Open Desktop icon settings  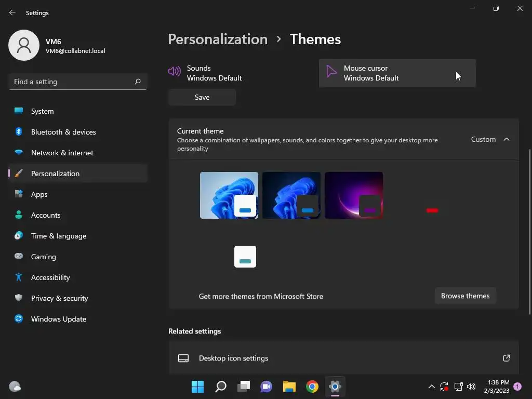click(344, 358)
